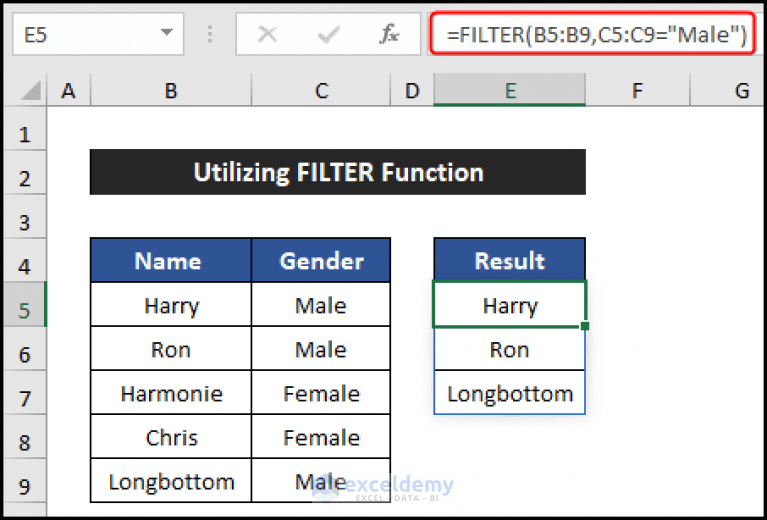Screen dimensions: 767x520
Task: Click the 'Name' header cell
Action: (x=171, y=260)
